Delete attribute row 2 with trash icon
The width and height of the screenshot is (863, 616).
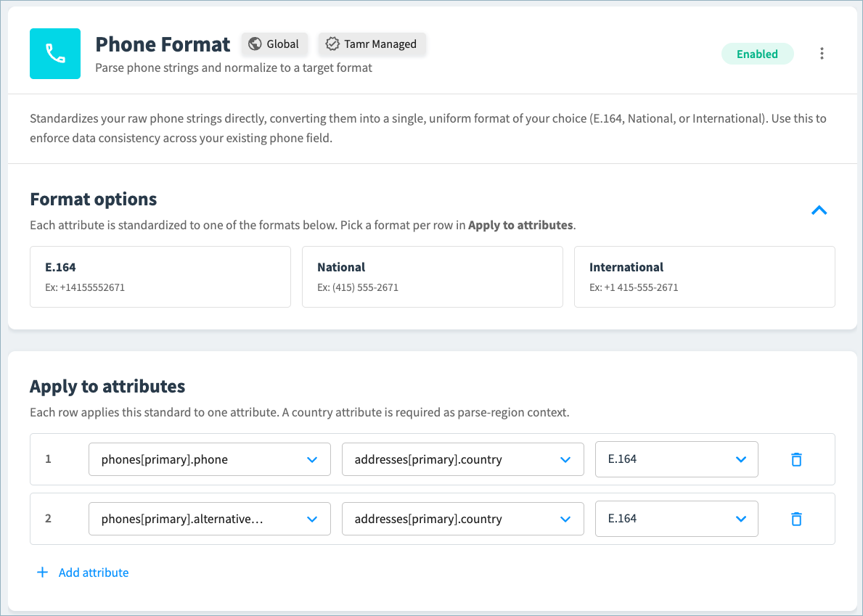pyautogui.click(x=796, y=519)
